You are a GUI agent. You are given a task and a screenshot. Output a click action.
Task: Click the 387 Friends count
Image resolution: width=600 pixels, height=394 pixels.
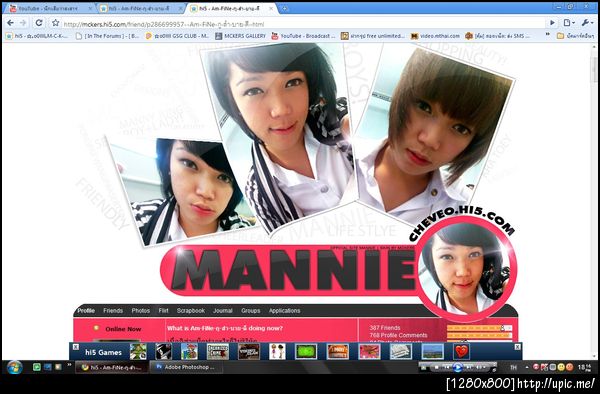click(x=385, y=328)
